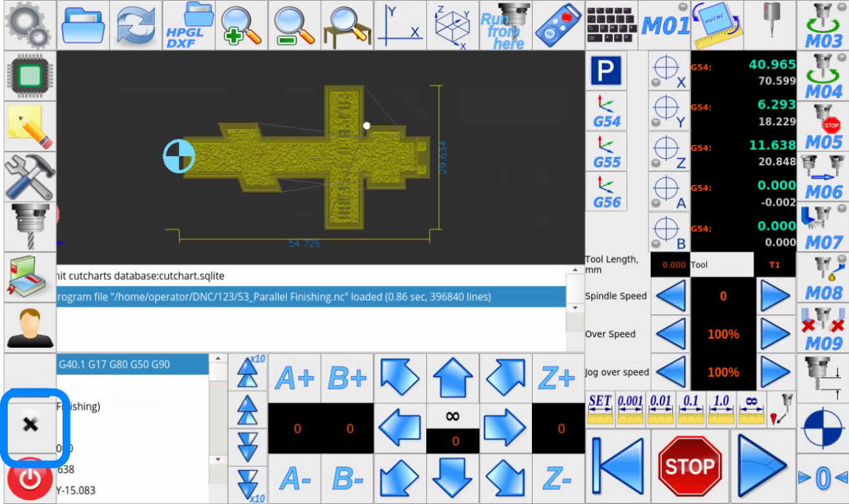Select the 0.01 jog step size
The width and height of the screenshot is (849, 504).
[x=660, y=410]
